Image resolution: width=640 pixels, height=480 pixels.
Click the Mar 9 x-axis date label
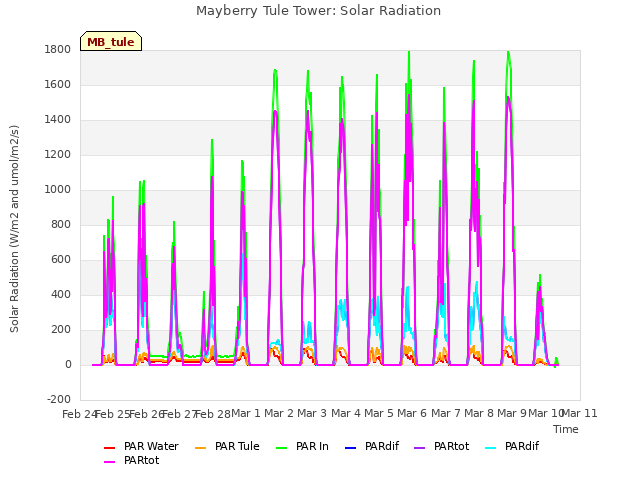tap(512, 413)
